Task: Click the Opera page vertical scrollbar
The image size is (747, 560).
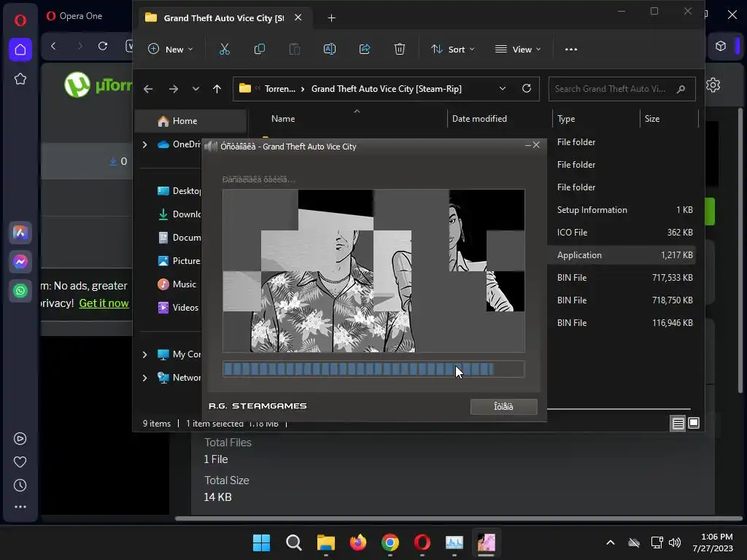Action: coord(740,250)
